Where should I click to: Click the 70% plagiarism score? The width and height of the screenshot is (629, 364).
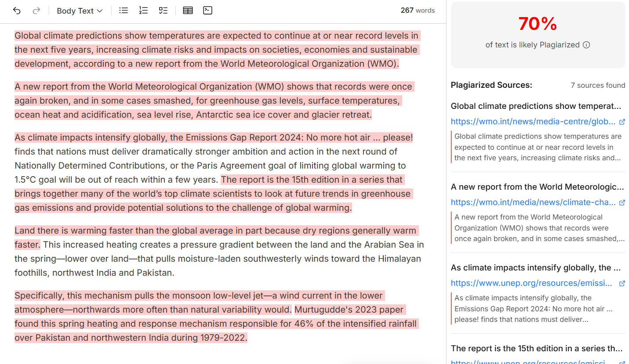(538, 24)
